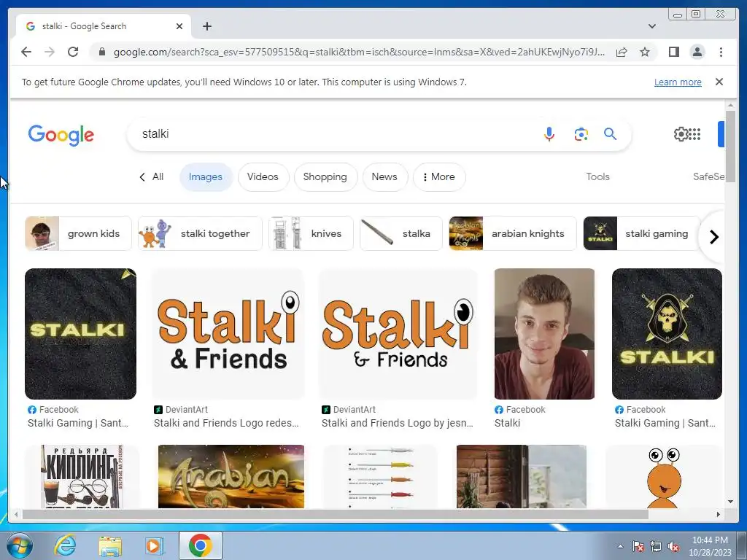
Task: Click the page's vertical scrollbar thumb
Action: pyautogui.click(x=730, y=145)
